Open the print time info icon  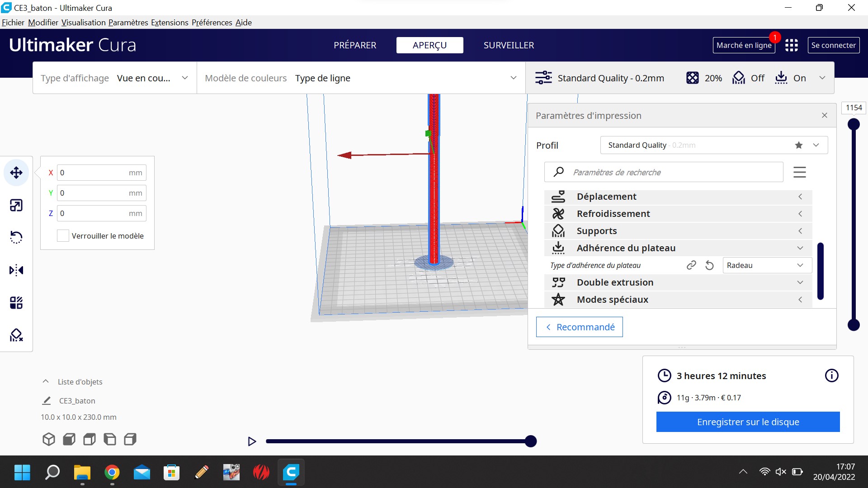coord(831,375)
